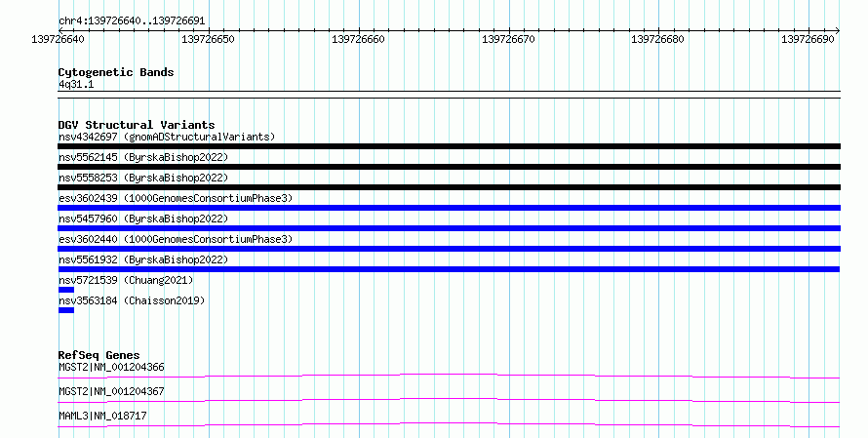Open variant nsv4342697 gnomAD label
Viewport: 868px width, 438px height.
(x=167, y=137)
